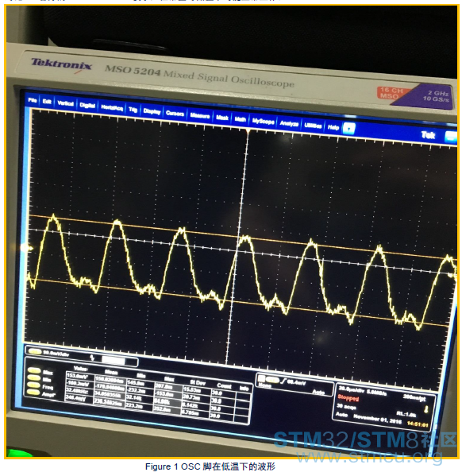Click the white input box in channel readout

[x=113, y=360]
